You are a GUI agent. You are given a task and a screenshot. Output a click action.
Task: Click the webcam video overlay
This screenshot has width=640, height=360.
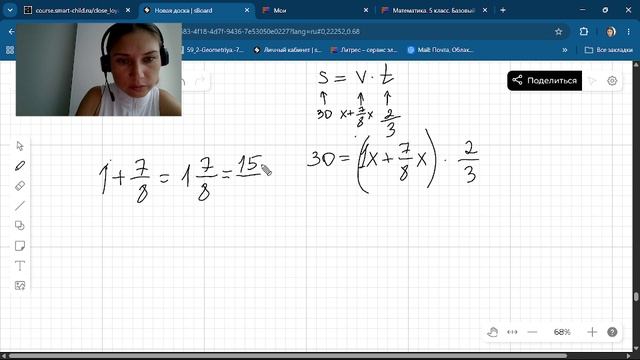click(x=99, y=69)
